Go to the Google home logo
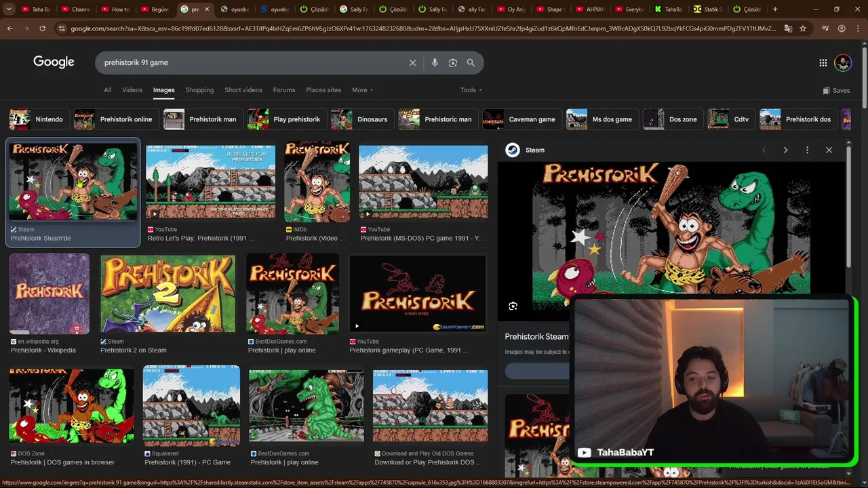The width and height of the screenshot is (868, 488). point(54,62)
